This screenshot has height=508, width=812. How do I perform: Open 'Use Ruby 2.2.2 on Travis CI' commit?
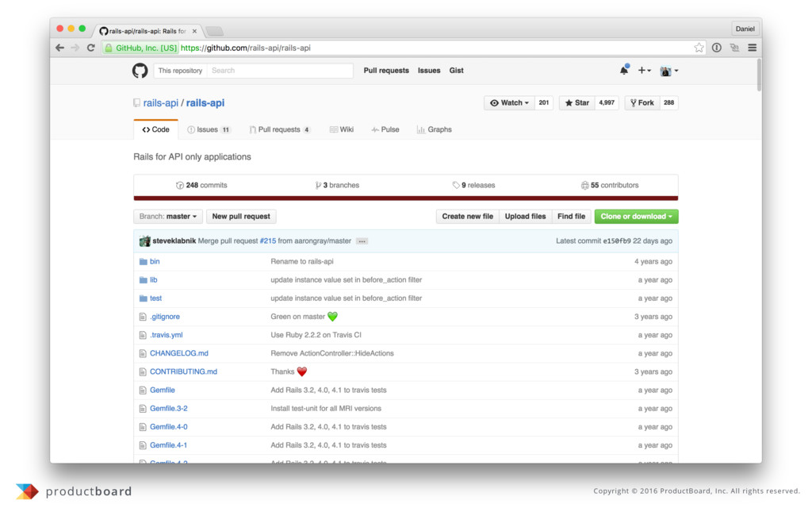[x=316, y=335]
